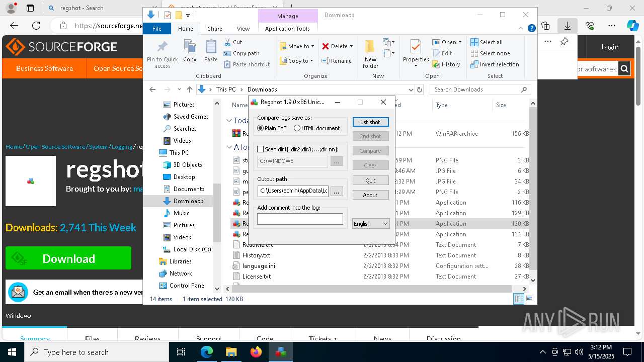Click New folder icon
644x362 pixels.
[x=370, y=47]
